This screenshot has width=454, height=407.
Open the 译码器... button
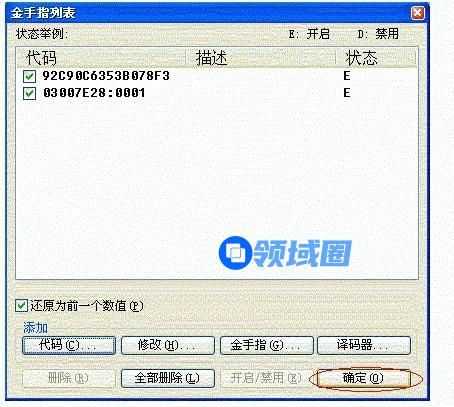pos(364,345)
